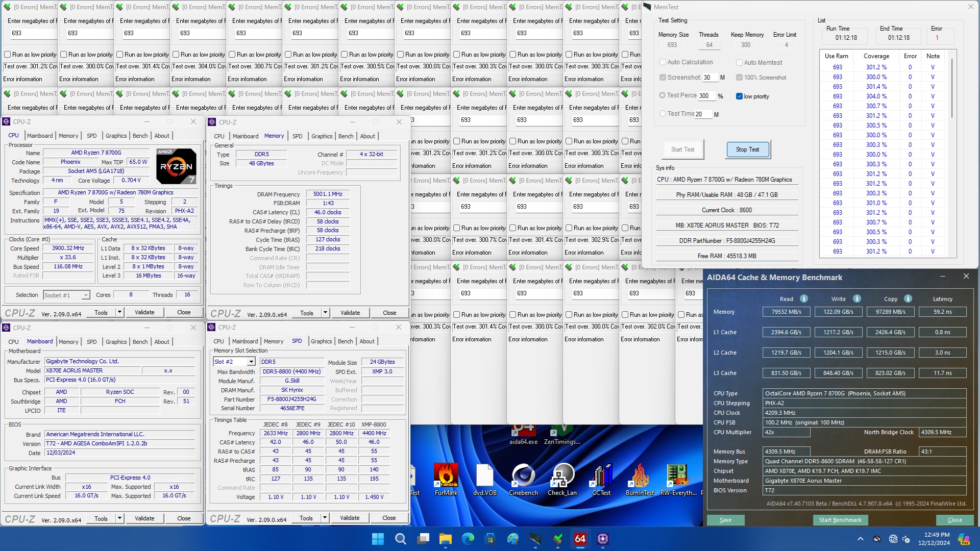Screen dimensions: 980x551
Task: Click the muted volume tray icon
Action: (x=906, y=539)
